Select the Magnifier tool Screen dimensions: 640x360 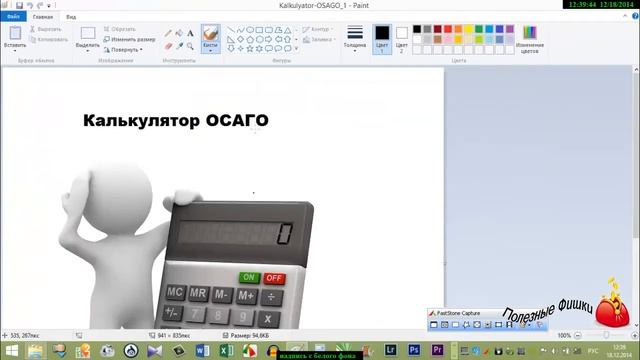(x=190, y=46)
